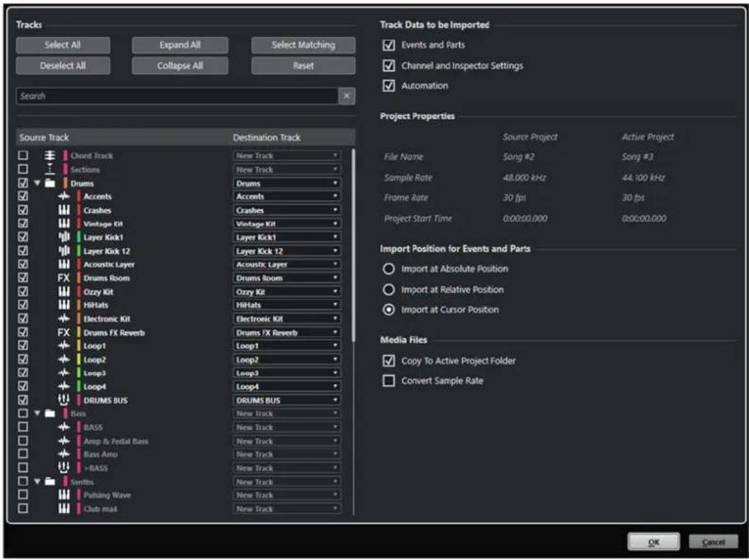Click the Amp & Pedal Bass audio icon
749x560 pixels.
(64, 441)
